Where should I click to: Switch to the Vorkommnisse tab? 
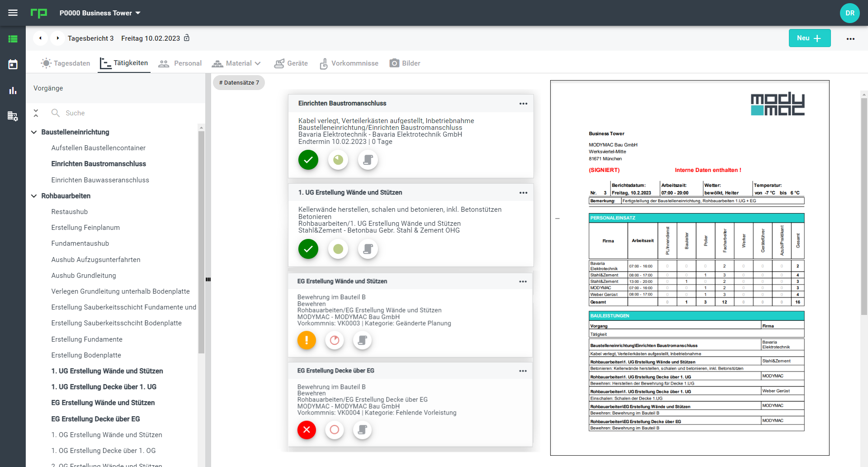tap(349, 63)
